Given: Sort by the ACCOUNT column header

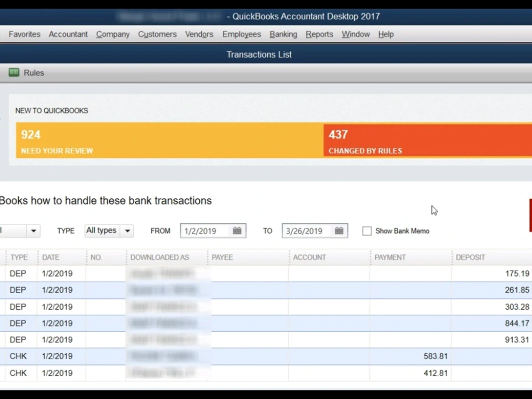Looking at the screenshot, I should click(x=310, y=257).
